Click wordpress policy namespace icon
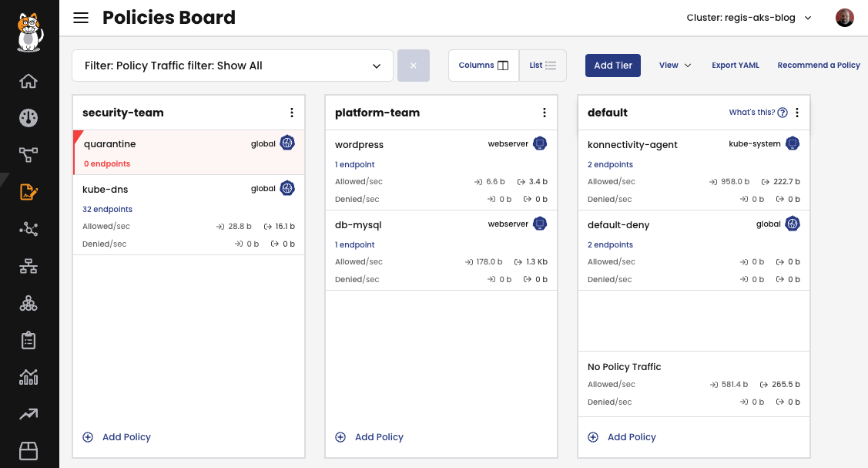 [x=540, y=143]
